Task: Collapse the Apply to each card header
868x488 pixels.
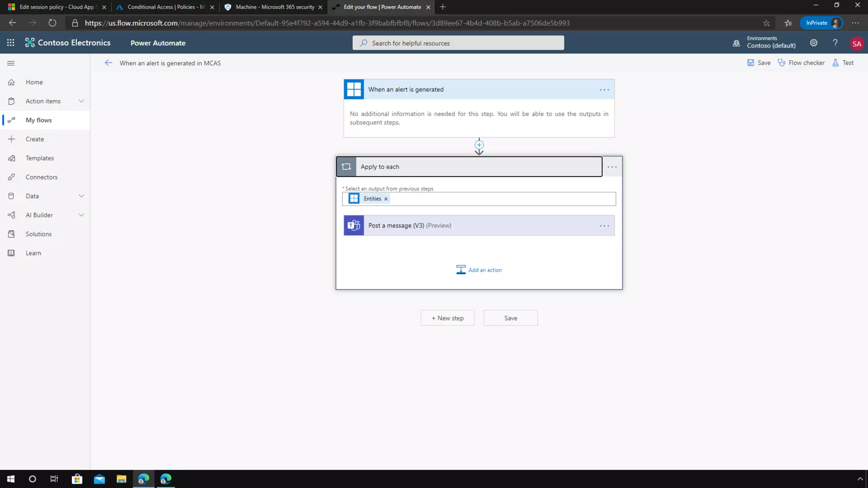Action: tap(469, 166)
